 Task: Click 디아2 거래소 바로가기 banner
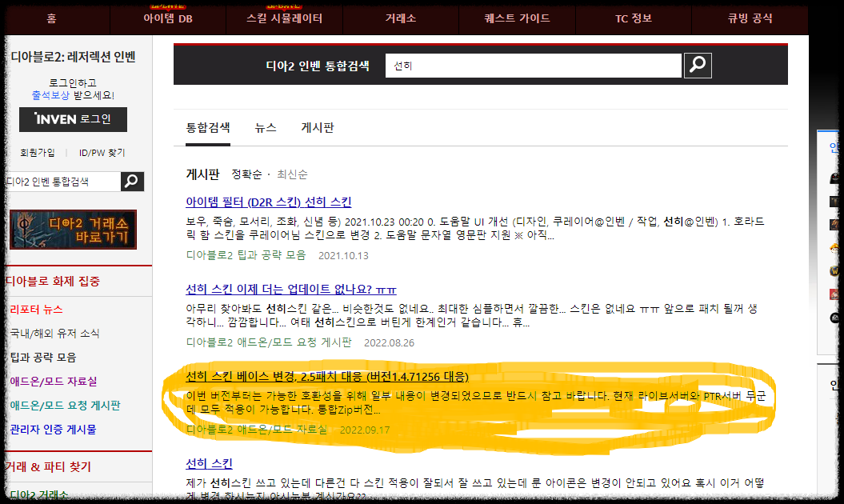pos(74,230)
